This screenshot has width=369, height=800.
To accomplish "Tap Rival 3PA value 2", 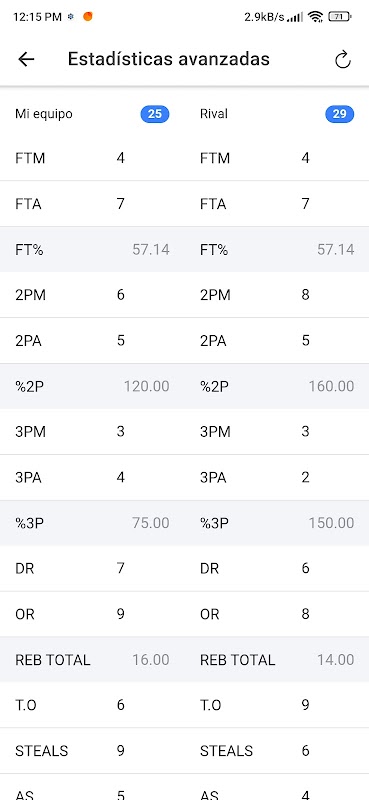I will tap(305, 478).
